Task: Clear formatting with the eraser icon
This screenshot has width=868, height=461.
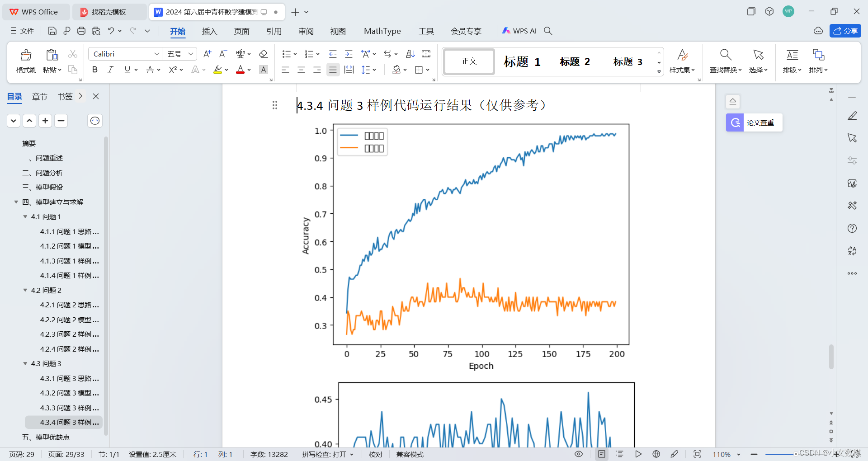Action: [x=263, y=54]
